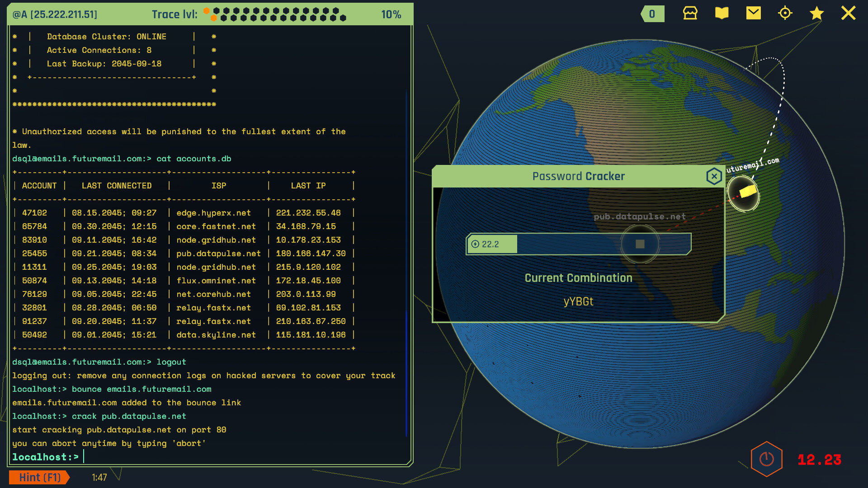Close the Password Cracker window
The height and width of the screenshot is (488, 868).
pos(714,176)
